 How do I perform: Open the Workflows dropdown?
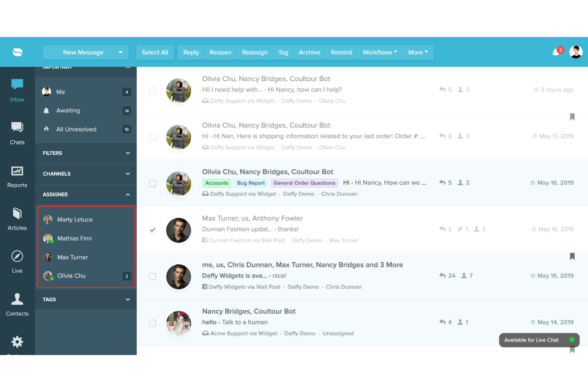click(379, 52)
